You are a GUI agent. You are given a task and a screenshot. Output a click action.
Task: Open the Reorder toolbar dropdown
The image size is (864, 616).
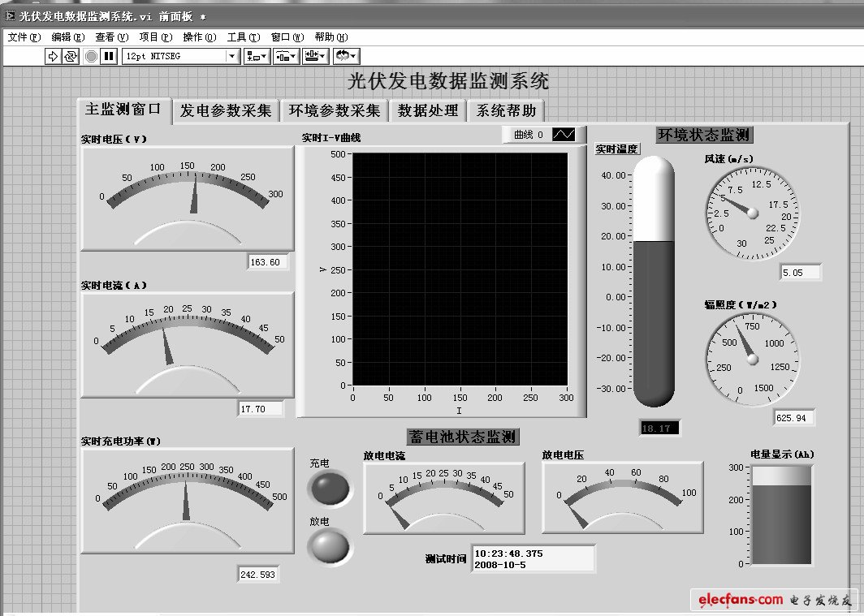(347, 56)
